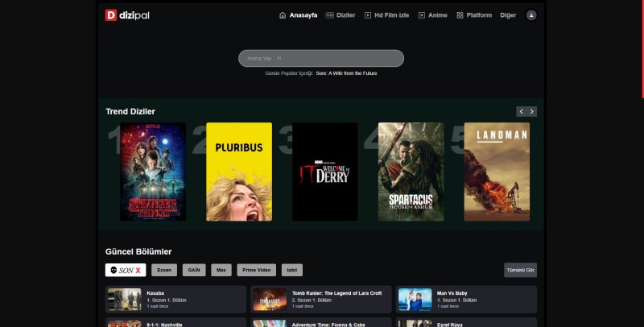
Task: Open the Diziler menu
Action: point(341,15)
